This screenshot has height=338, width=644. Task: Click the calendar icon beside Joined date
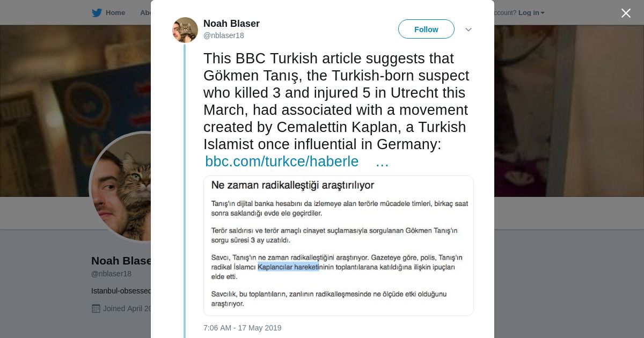(x=96, y=308)
